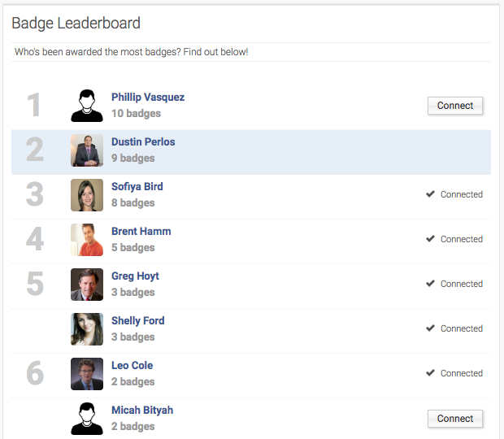Select the Connected checkmark beside Sofiya Bird
The image size is (504, 439).
click(430, 194)
